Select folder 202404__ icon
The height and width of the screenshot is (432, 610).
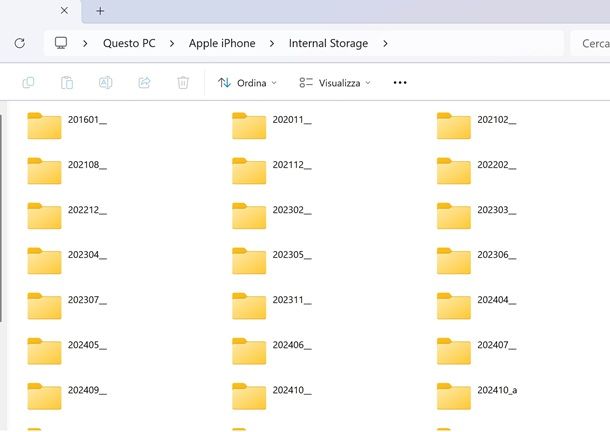454,306
